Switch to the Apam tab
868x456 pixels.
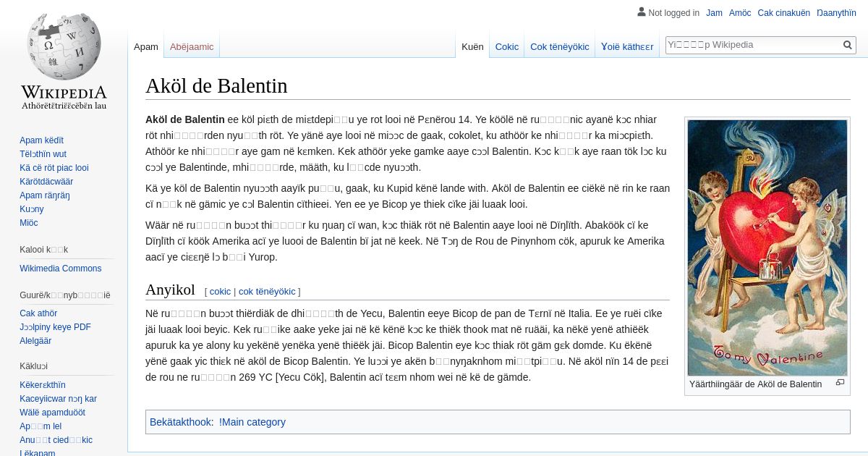(145, 46)
